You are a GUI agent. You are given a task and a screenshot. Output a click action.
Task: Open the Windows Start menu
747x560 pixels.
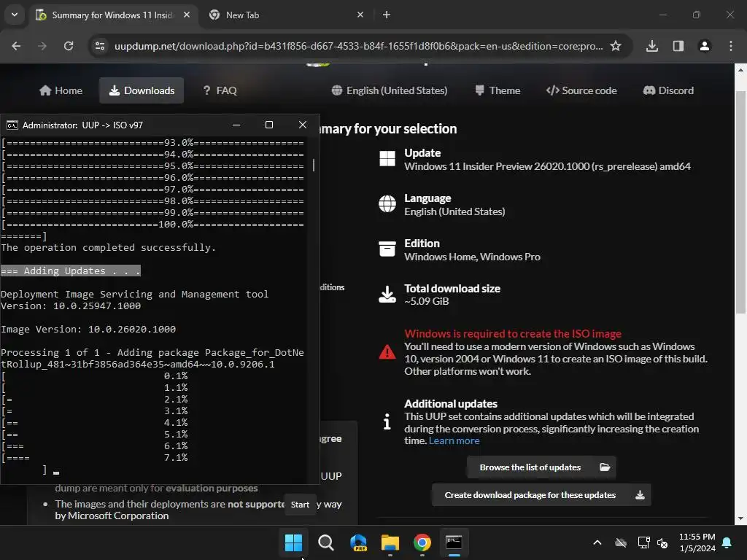click(x=293, y=542)
